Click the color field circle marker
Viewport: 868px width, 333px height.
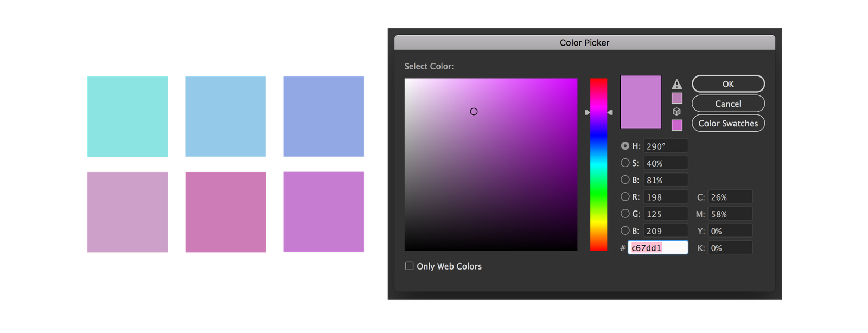(474, 111)
